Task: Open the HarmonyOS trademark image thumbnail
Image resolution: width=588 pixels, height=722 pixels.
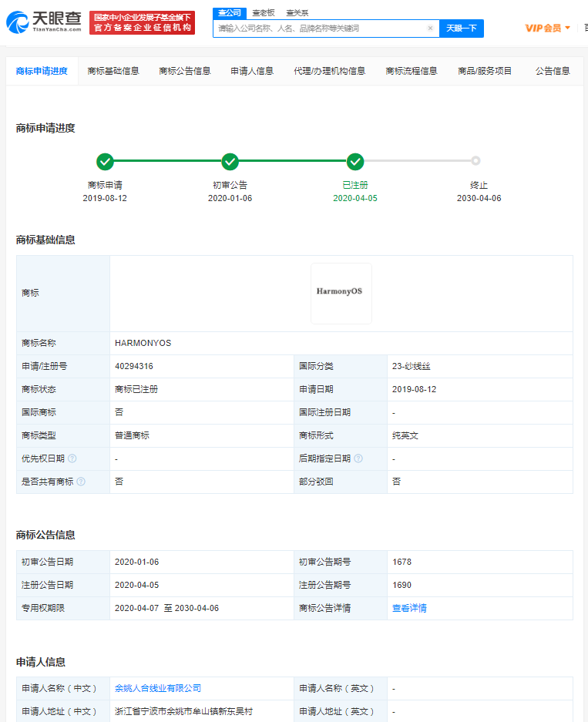Action: [x=341, y=294]
